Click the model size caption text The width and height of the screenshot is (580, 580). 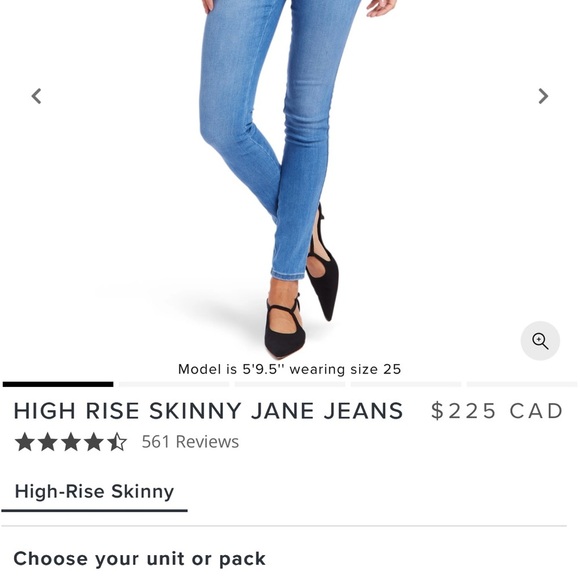point(290,369)
